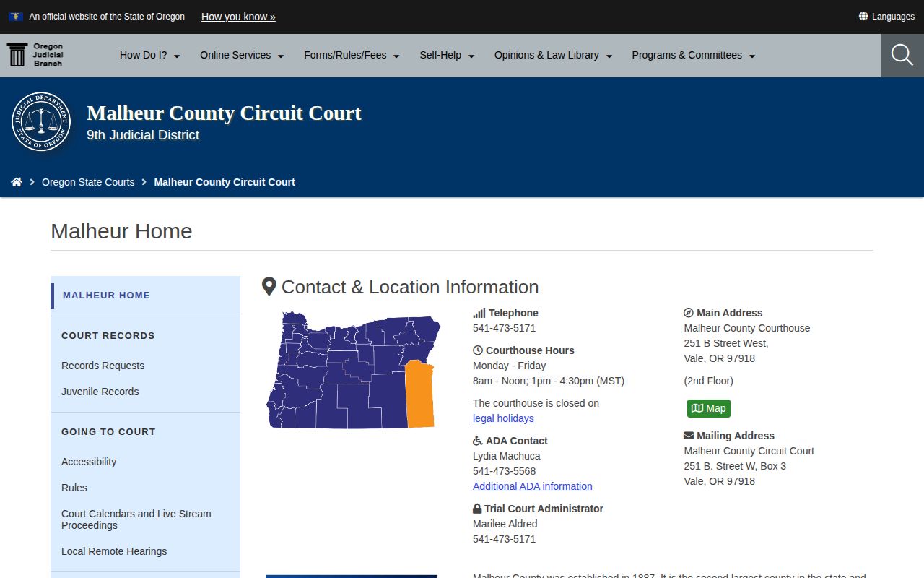Click the Court Records sidebar heading
924x578 pixels.
(x=108, y=336)
